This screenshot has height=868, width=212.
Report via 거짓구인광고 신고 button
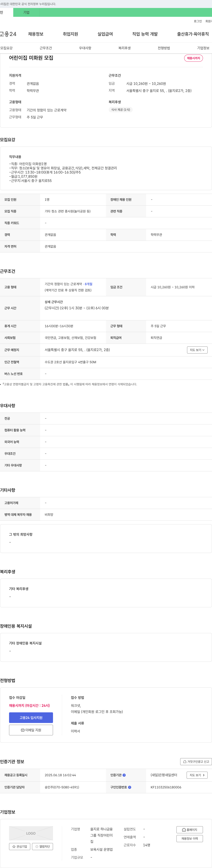click(x=196, y=761)
